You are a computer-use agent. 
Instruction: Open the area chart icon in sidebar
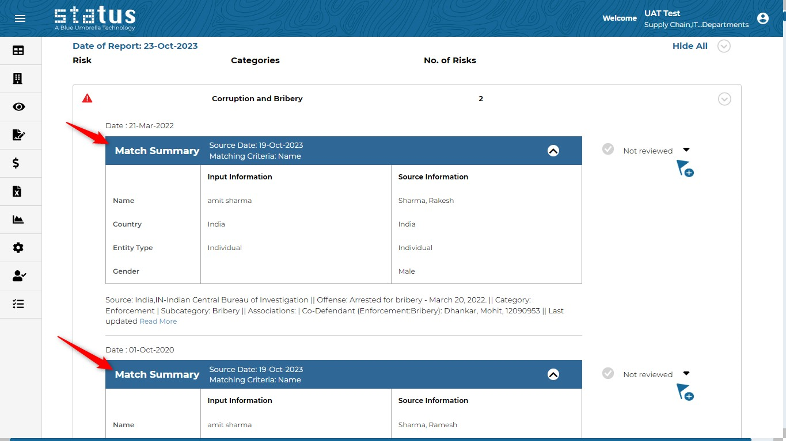[18, 219]
